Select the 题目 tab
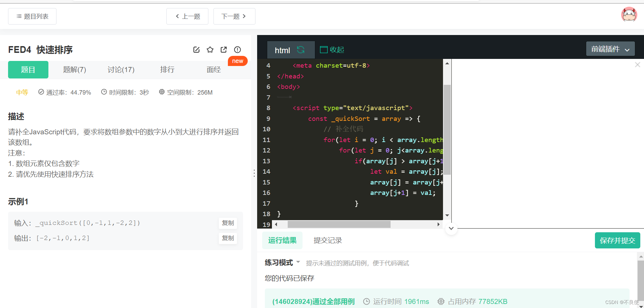Image resolution: width=644 pixels, height=308 pixels. point(28,70)
